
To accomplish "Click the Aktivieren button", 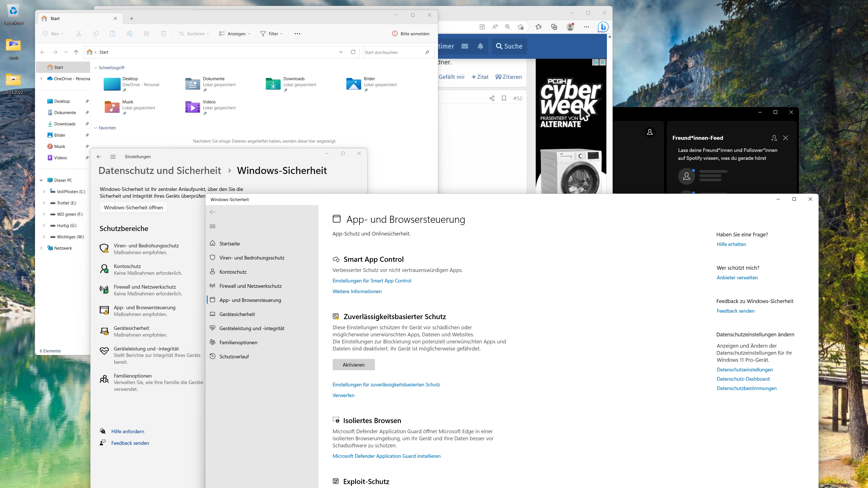I will [x=353, y=365].
